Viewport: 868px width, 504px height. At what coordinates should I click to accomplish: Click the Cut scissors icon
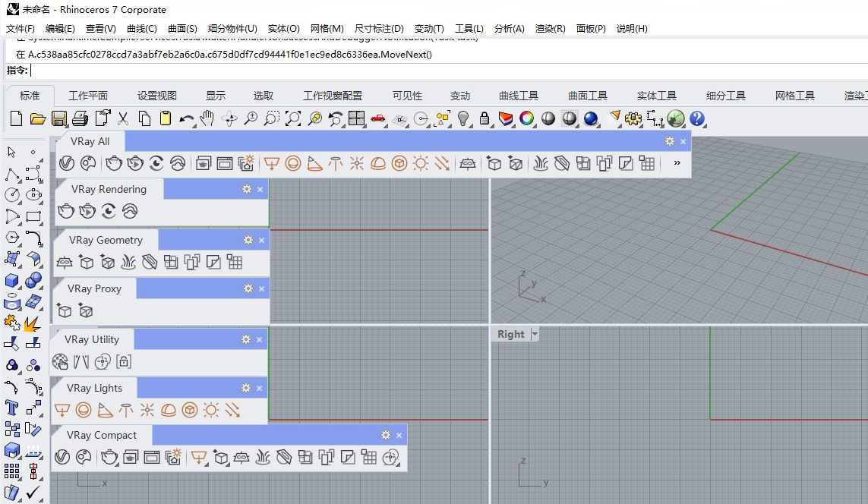point(123,118)
